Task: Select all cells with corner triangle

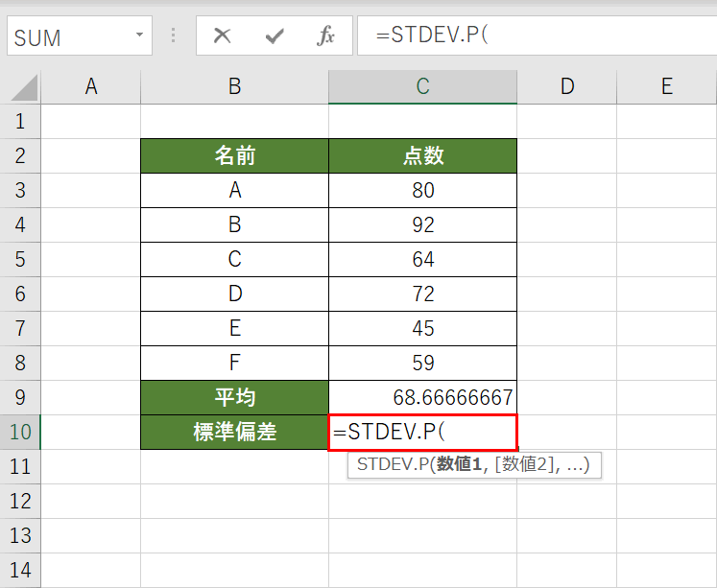Action: pos(24,87)
